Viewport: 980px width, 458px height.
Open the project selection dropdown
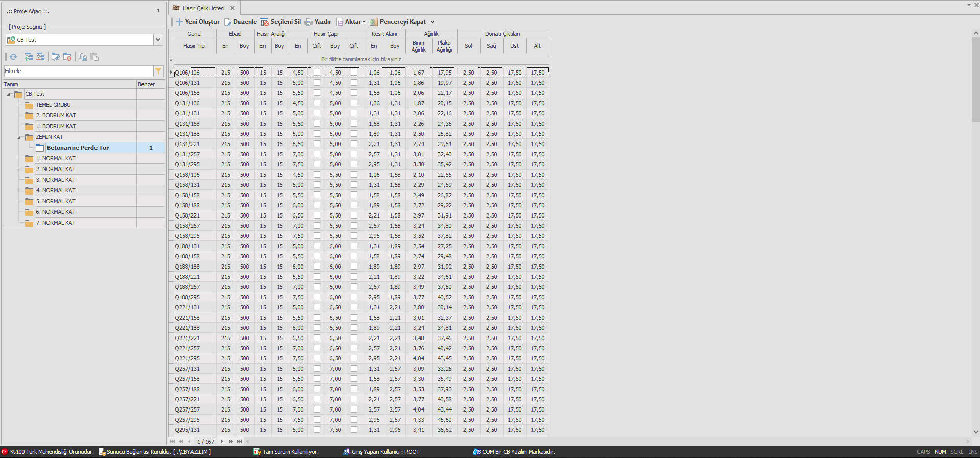(x=158, y=40)
